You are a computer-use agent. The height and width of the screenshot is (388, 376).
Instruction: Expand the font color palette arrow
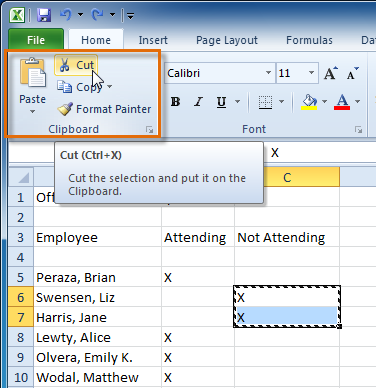click(358, 101)
